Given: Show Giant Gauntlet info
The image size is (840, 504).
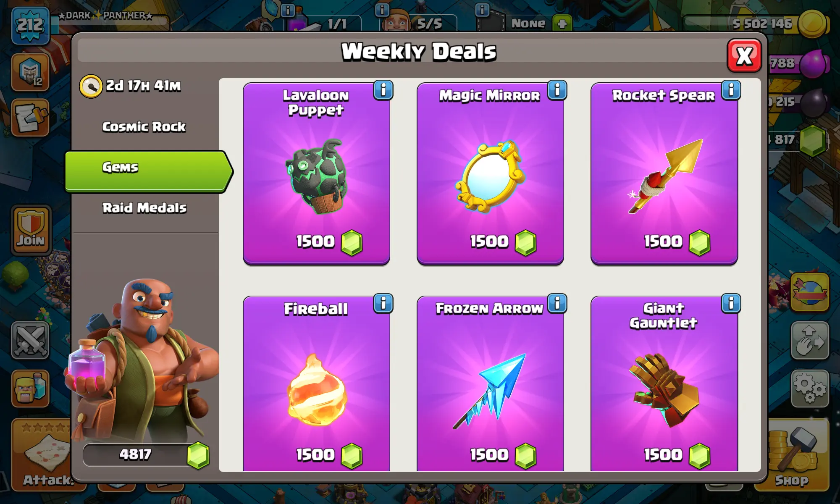Looking at the screenshot, I should 731,303.
